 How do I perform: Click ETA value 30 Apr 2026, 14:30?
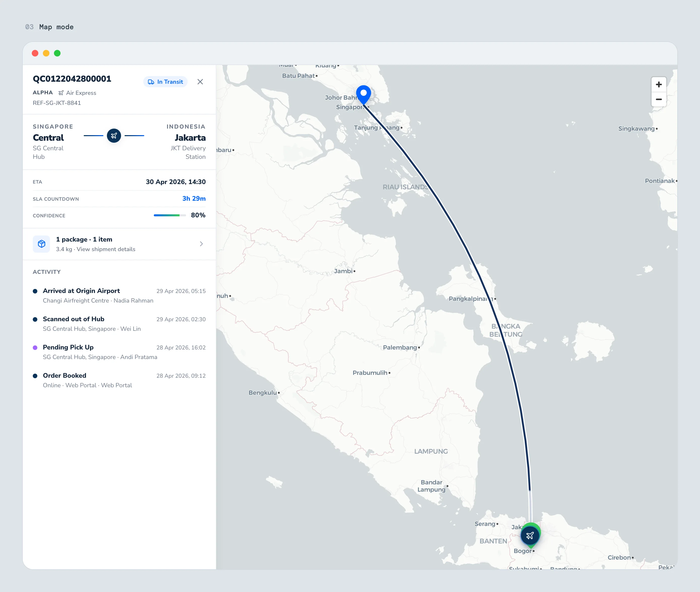click(176, 182)
